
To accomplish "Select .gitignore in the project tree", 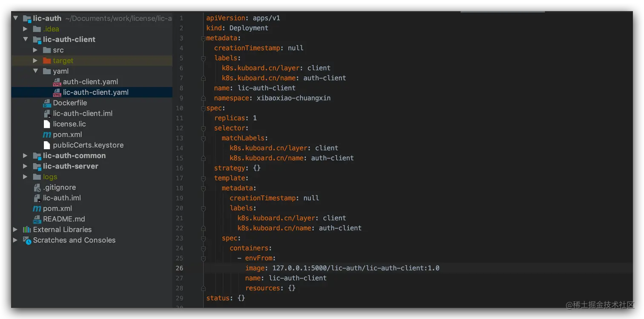I will (59, 187).
